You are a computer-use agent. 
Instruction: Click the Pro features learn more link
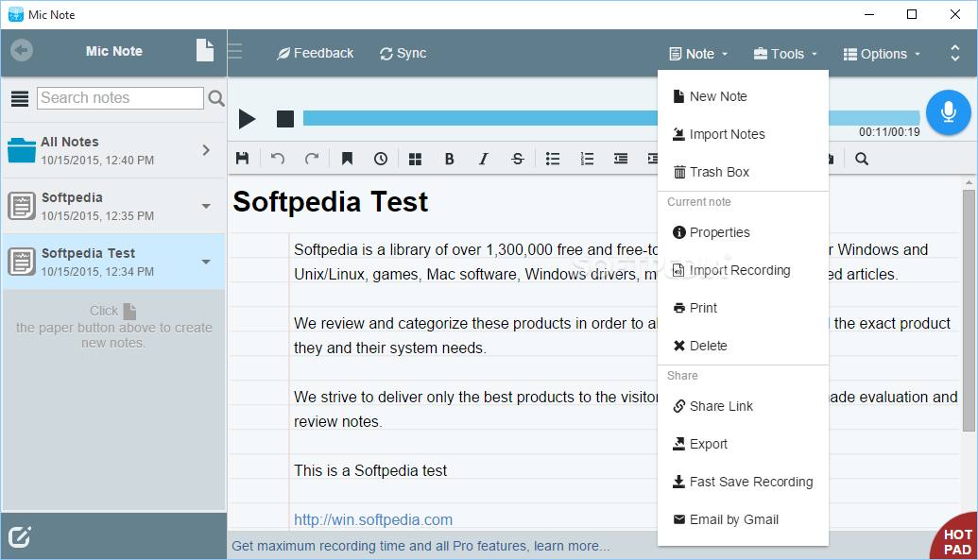(x=421, y=546)
